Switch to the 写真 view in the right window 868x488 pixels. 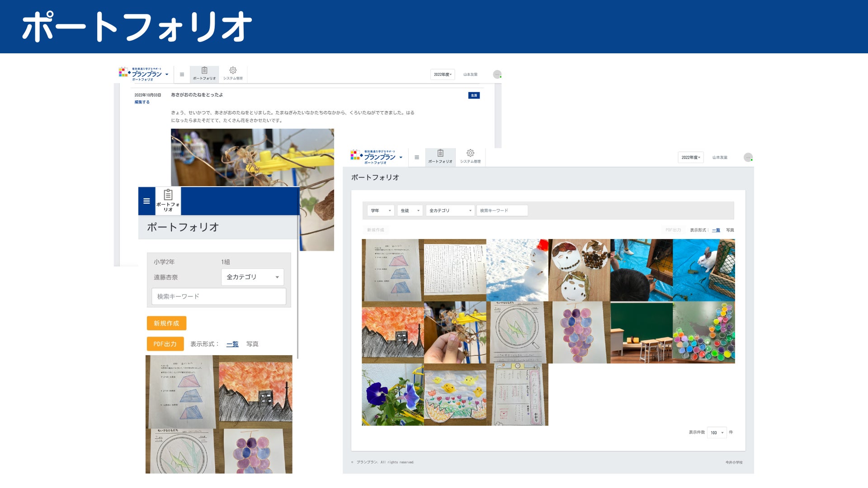pos(730,230)
